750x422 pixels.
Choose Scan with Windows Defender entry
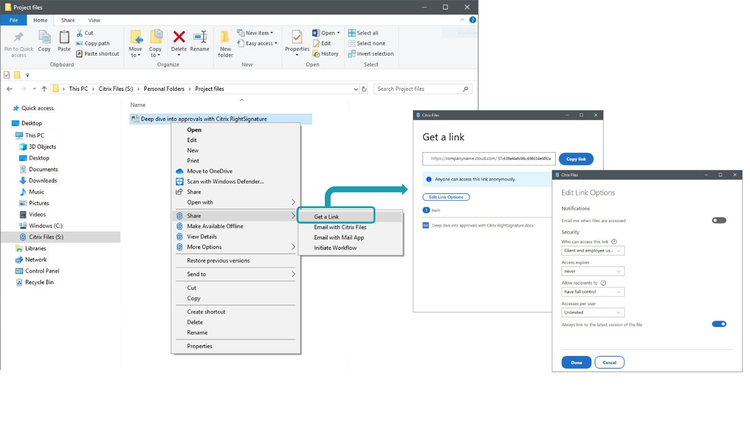coord(236,182)
